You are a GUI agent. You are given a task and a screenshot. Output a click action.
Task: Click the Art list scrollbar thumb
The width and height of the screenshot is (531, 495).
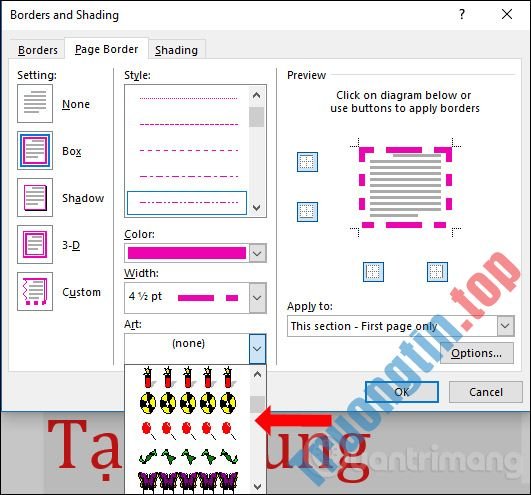tap(258, 405)
